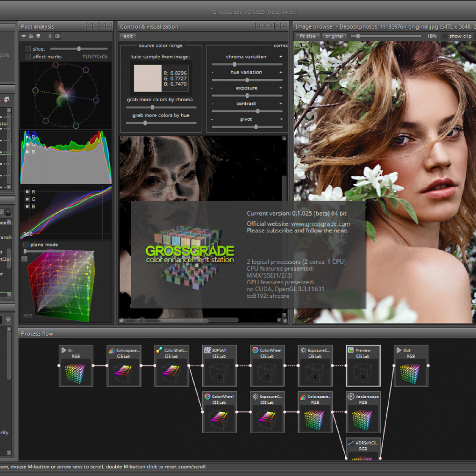
Task: Save analysis data with the floppy disk icon
Action: click(39, 36)
